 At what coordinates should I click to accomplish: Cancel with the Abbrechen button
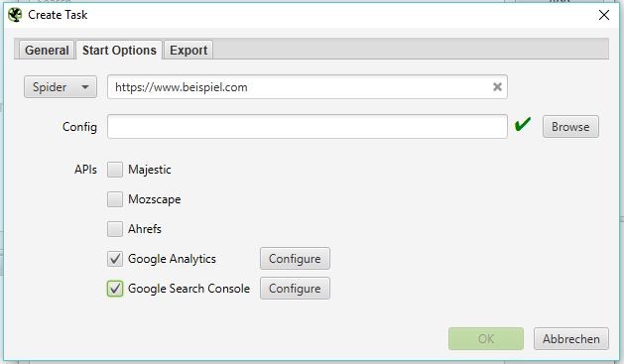point(571,339)
